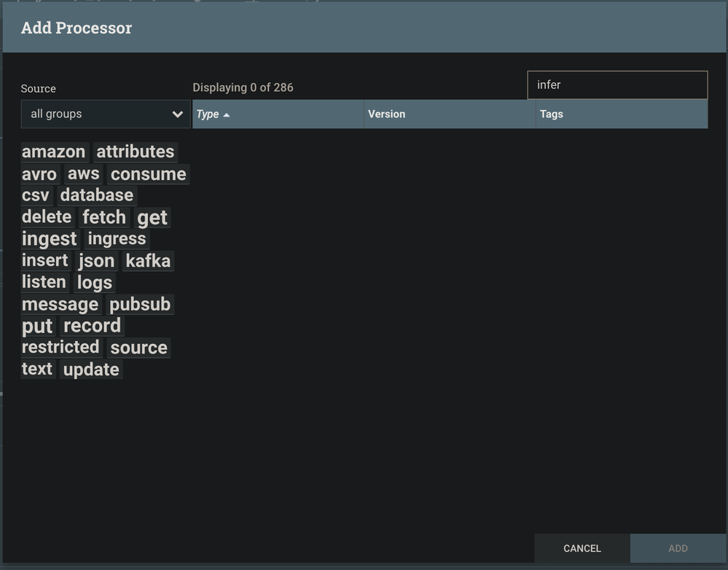Click the Type sort ascending arrow
This screenshot has width=728, height=570.
coord(227,115)
